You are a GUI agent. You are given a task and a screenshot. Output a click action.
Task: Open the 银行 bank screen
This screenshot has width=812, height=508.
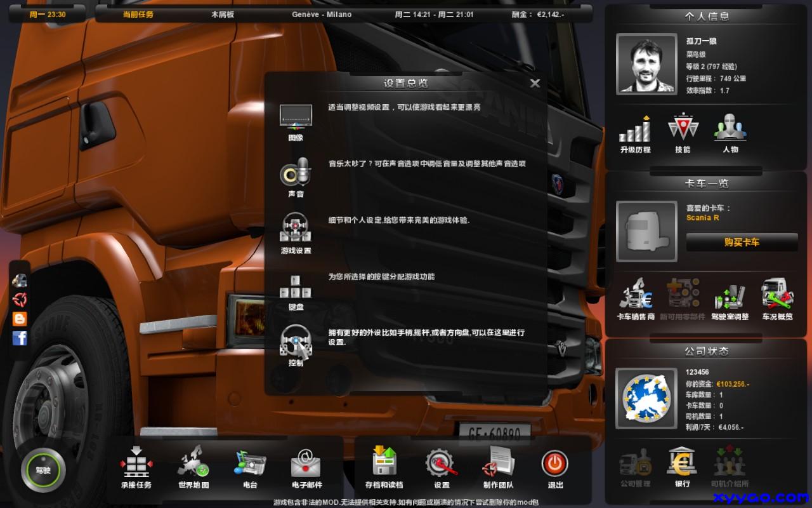pos(681,462)
